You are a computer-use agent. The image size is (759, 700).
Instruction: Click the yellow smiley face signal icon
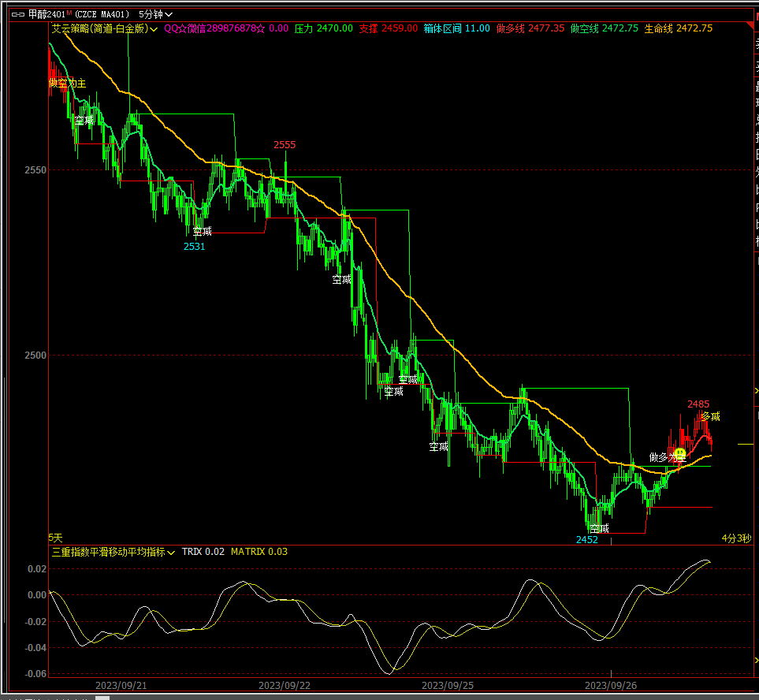click(679, 454)
